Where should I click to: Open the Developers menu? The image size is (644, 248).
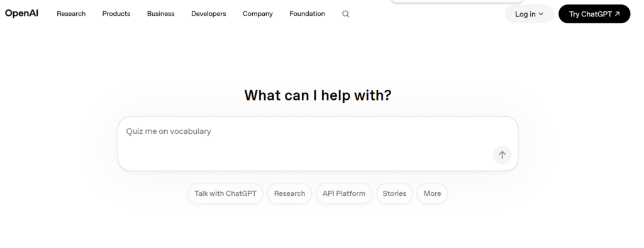pyautogui.click(x=209, y=14)
